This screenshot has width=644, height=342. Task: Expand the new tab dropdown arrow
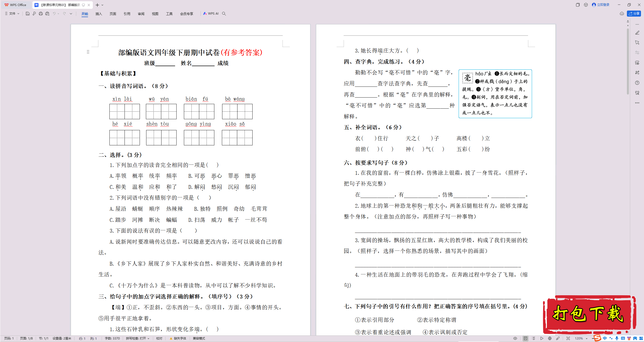tap(102, 5)
